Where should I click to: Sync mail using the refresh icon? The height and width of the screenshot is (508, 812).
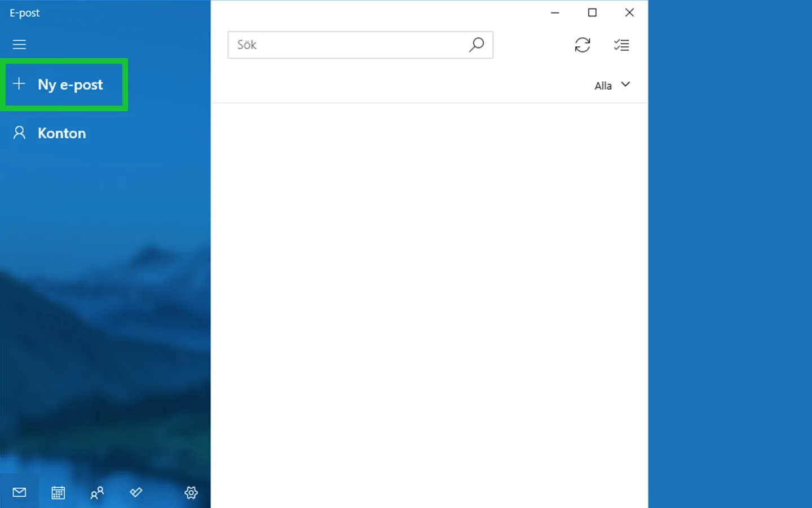click(x=582, y=45)
